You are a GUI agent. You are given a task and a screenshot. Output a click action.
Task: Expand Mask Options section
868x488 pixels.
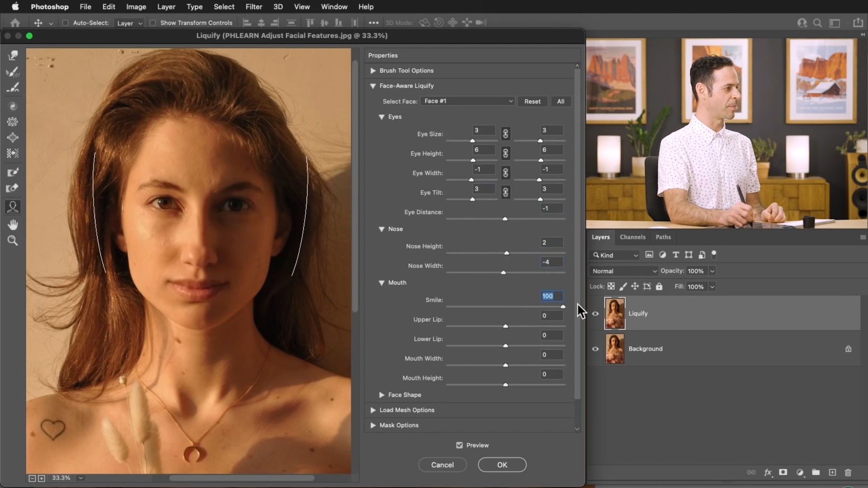coord(373,425)
